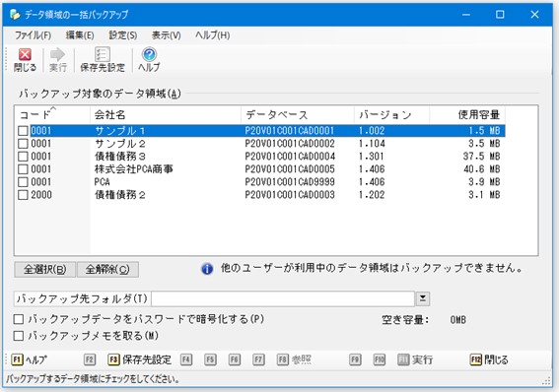The height and width of the screenshot is (392, 559).
Task: Click the 全選択(B) button
Action: [45, 270]
